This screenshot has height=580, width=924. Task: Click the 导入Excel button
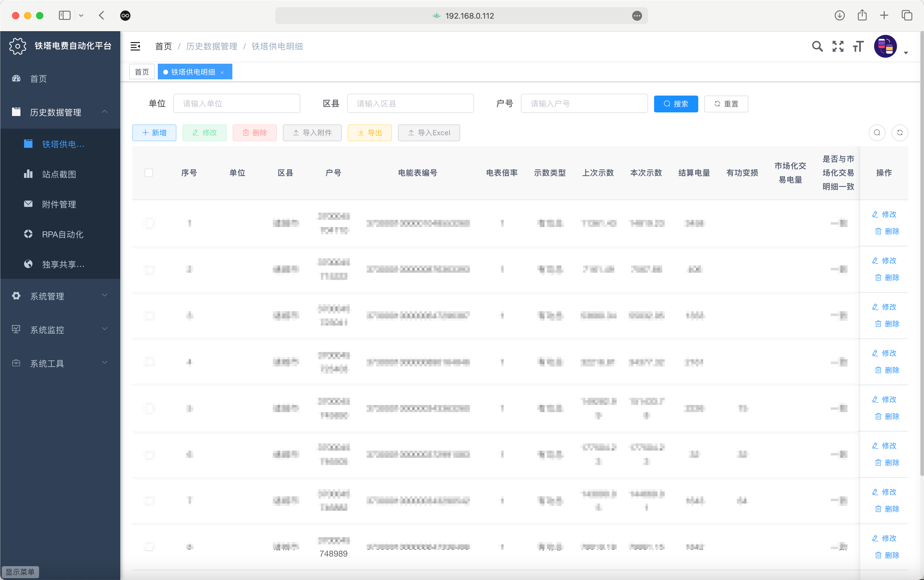429,133
